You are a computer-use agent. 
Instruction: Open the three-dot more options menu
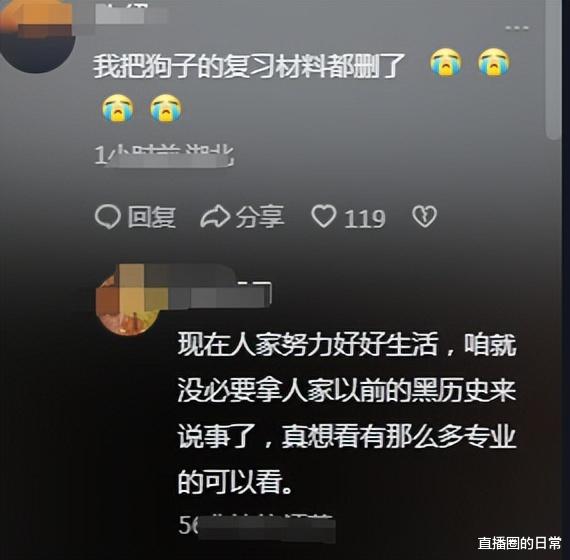click(517, 28)
